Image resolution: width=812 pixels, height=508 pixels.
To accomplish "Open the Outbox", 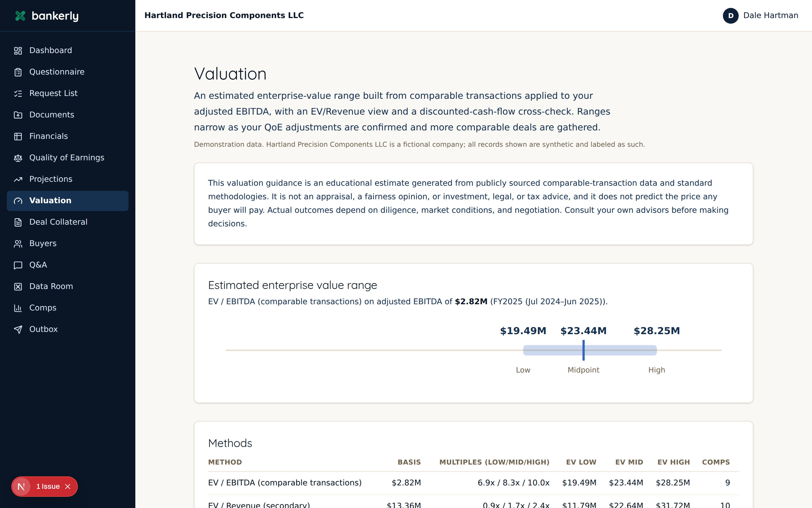I will 67,330.
